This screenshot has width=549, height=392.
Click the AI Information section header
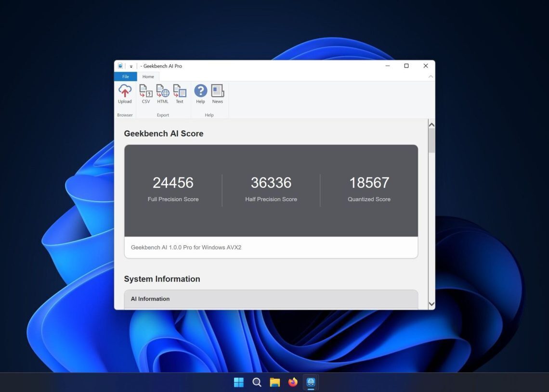coord(271,299)
